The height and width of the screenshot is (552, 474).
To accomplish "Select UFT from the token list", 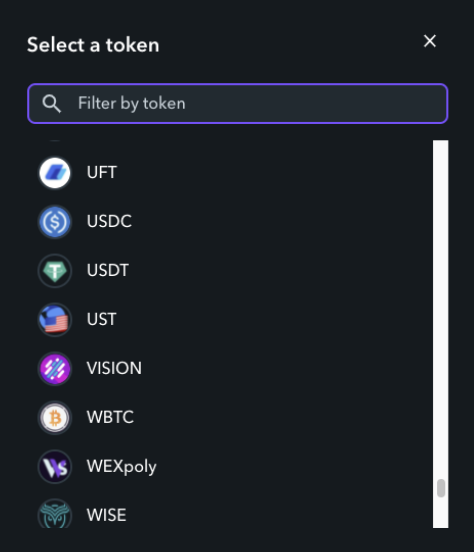I will pos(101,172).
